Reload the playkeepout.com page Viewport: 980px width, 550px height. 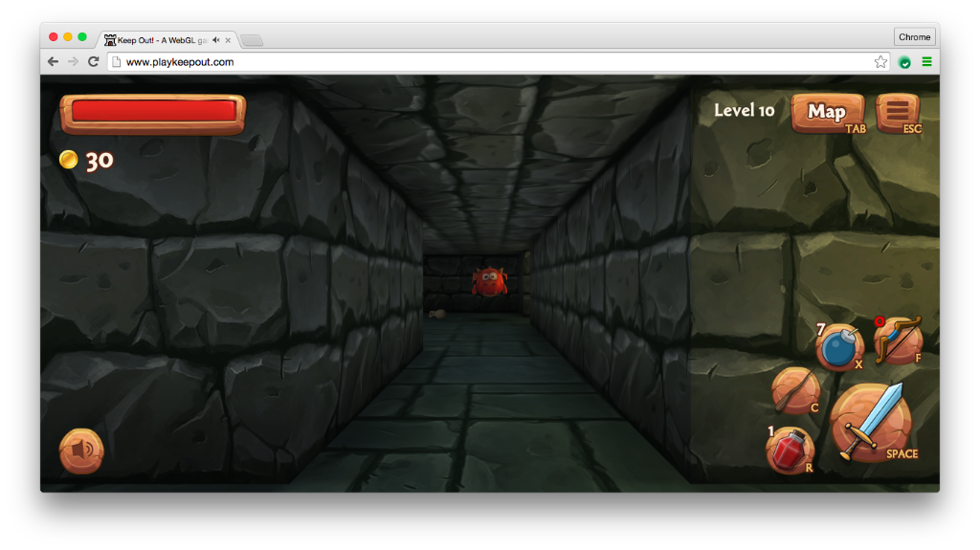click(93, 62)
